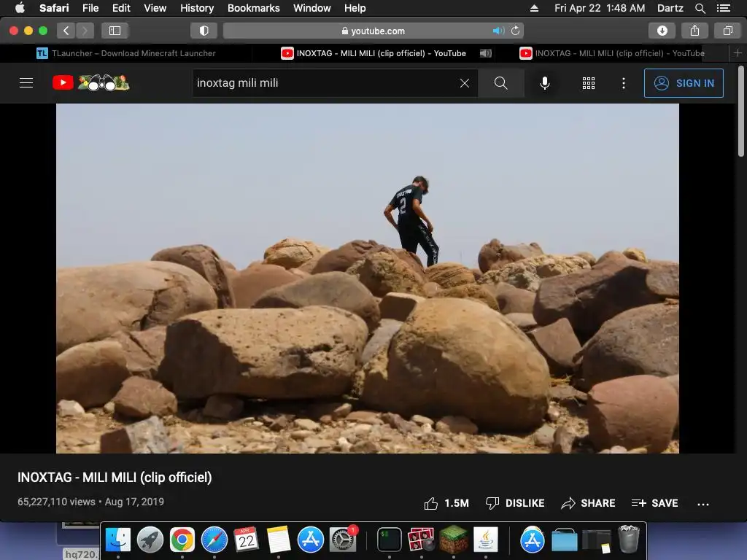Launch Minecraft grass block in the Dock
This screenshot has height=560, width=747.
pyautogui.click(x=453, y=540)
